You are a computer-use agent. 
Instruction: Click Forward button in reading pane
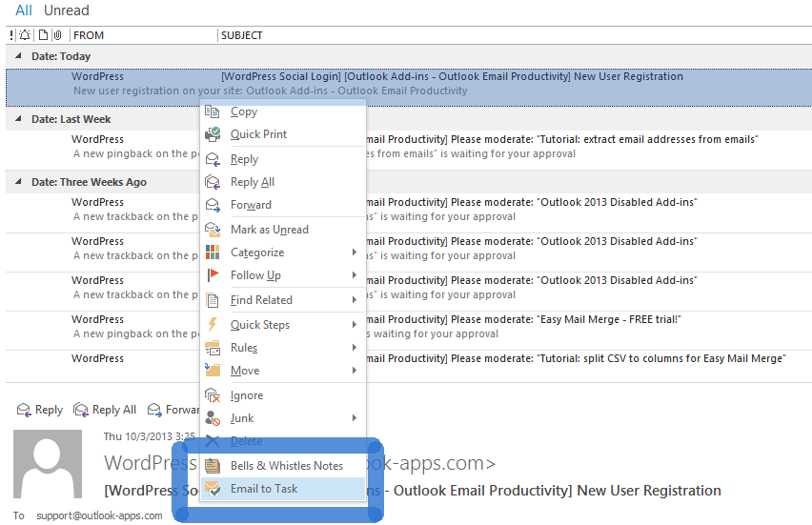[x=173, y=410]
